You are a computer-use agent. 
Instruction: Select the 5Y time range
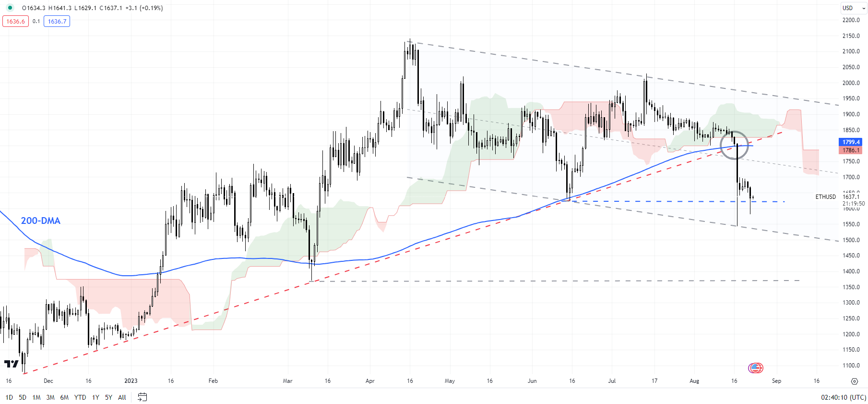click(108, 397)
